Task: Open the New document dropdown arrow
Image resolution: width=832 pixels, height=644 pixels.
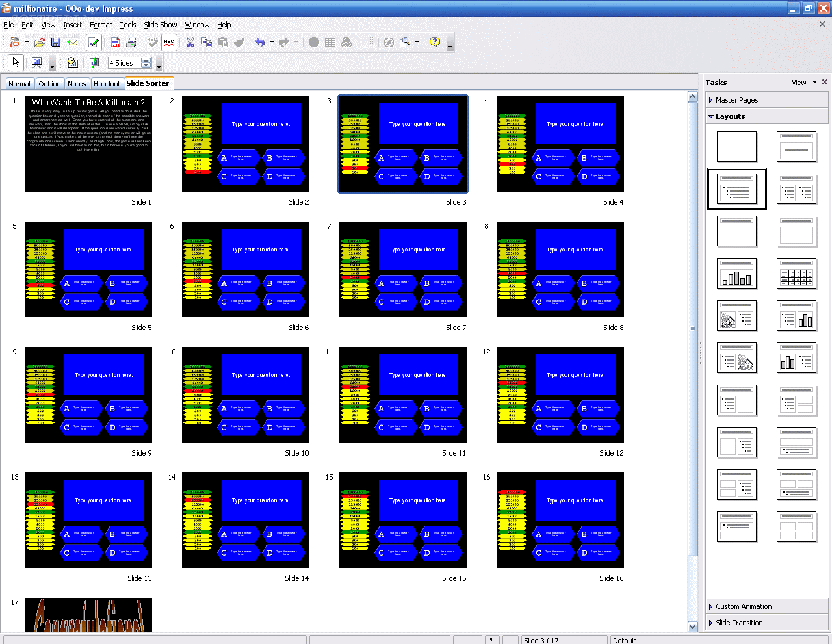Action: pyautogui.click(x=27, y=42)
